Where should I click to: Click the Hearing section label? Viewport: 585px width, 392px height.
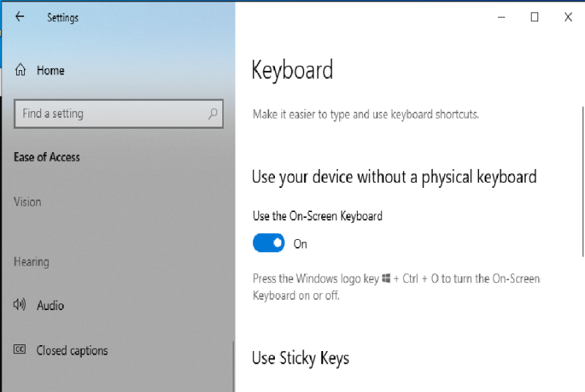(31, 262)
